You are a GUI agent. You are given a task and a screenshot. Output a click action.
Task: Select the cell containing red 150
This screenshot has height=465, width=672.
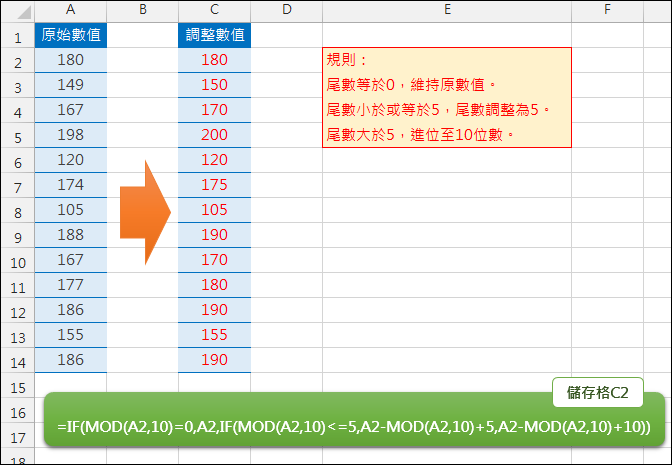point(214,85)
